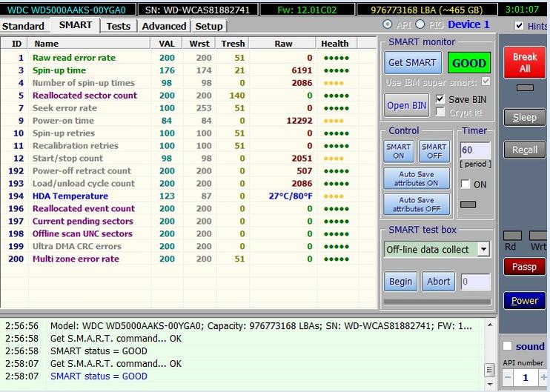Click the log panel scrollbar thumb
The image size is (550, 392).
489,370
